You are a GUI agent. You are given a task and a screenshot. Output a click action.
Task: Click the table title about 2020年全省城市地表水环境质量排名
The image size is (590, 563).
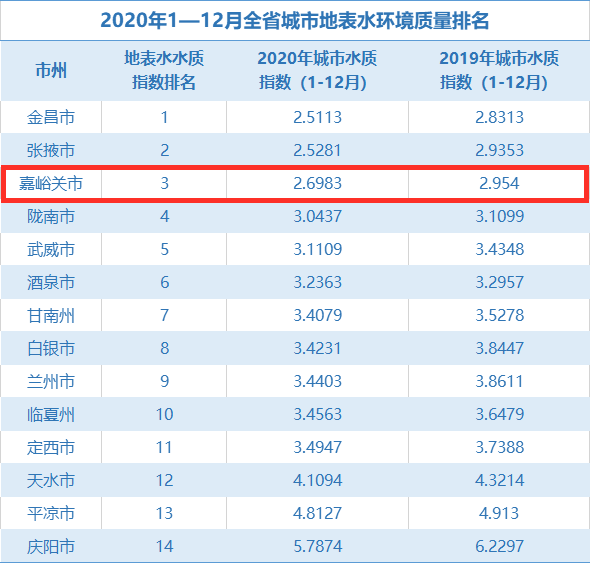click(x=295, y=21)
